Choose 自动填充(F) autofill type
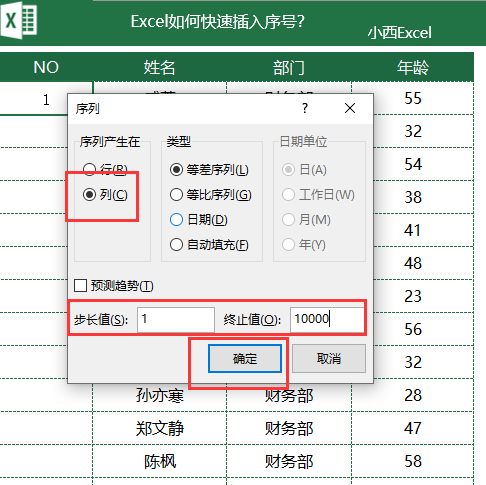The height and width of the screenshot is (485, 486). click(209, 245)
